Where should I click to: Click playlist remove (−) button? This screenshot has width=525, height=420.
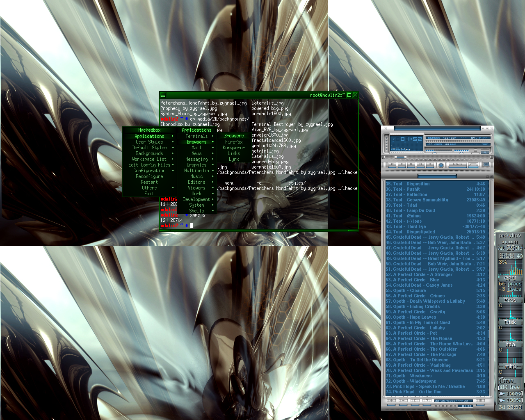pos(403,400)
